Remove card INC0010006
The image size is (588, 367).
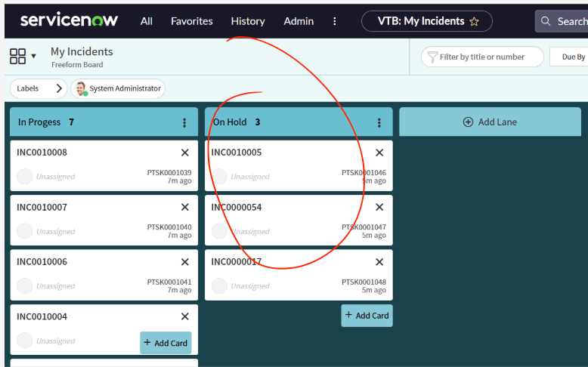coord(185,262)
